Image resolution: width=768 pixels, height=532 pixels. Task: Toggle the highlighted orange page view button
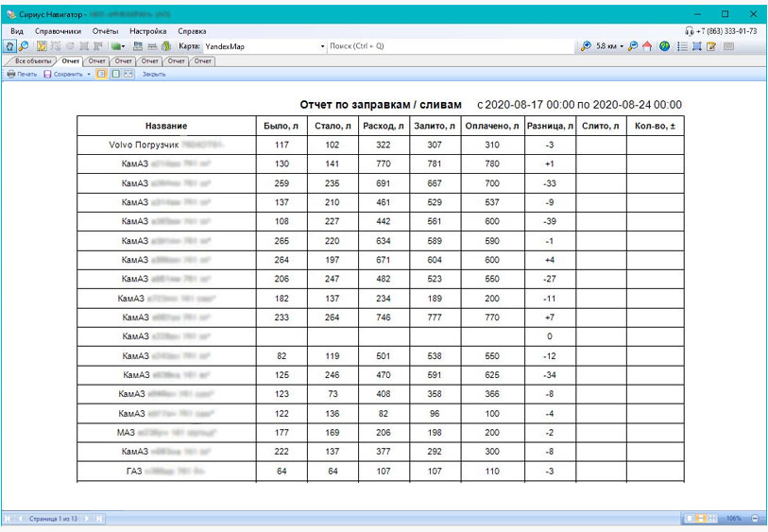click(101, 74)
